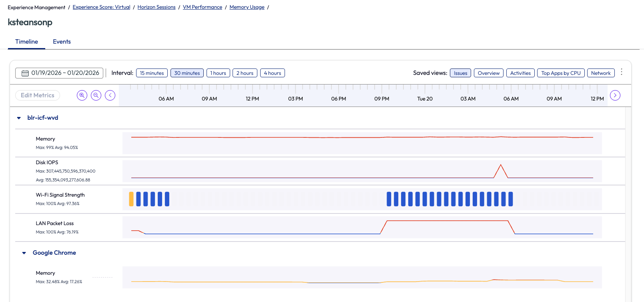This screenshot has width=644, height=302.
Task: Click the calendar icon in date range
Action: (x=25, y=73)
